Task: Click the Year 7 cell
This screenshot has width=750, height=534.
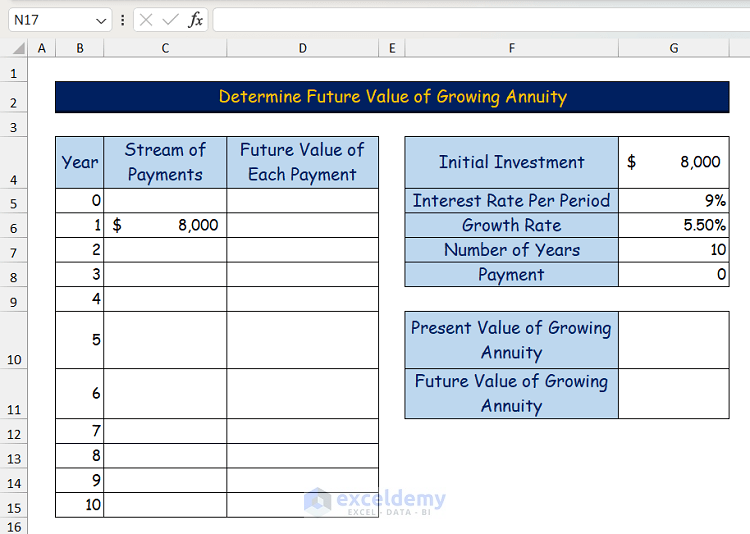Action: pyautogui.click(x=79, y=432)
